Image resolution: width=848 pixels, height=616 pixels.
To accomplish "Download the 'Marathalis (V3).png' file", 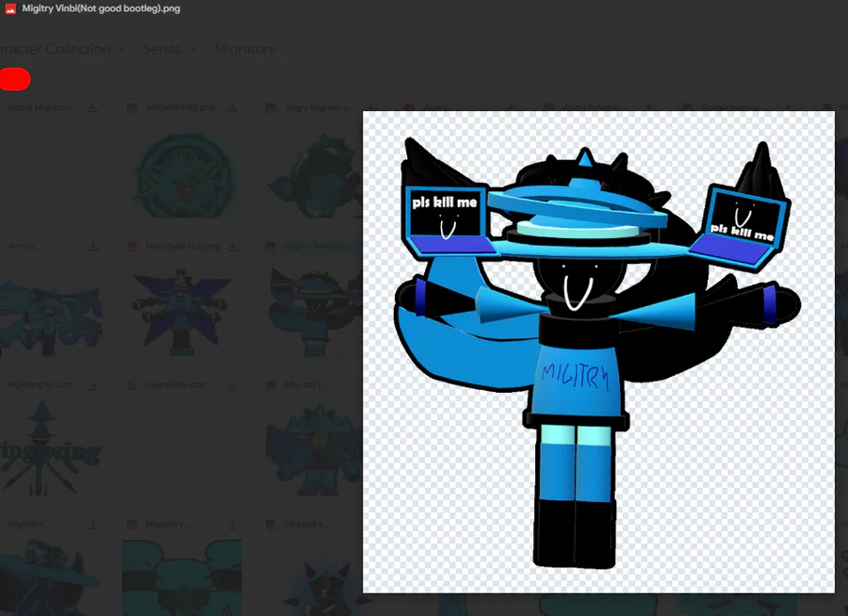I will (232, 247).
